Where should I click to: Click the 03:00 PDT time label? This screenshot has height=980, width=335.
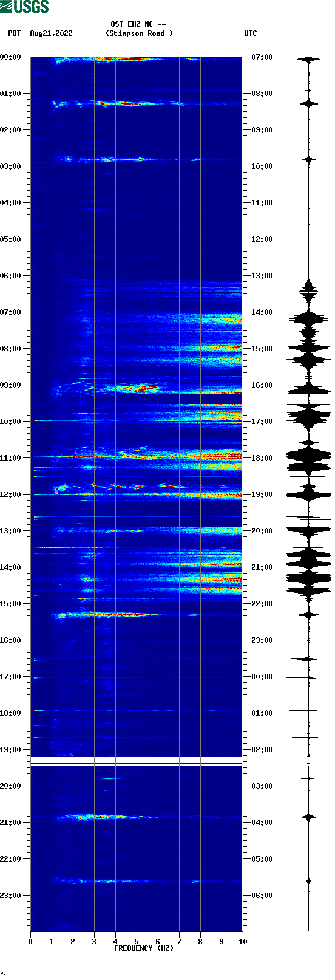10,166
